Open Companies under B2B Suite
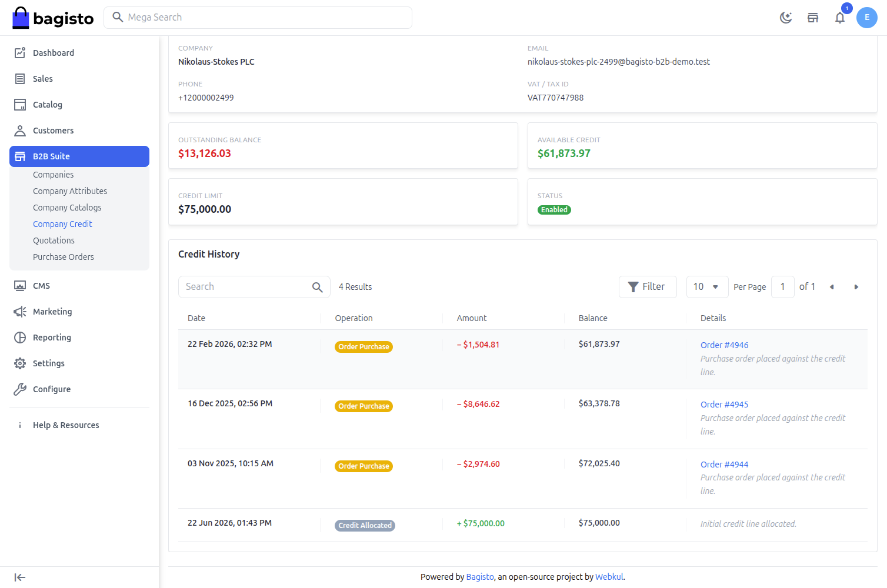887x588 pixels. pyautogui.click(x=54, y=175)
